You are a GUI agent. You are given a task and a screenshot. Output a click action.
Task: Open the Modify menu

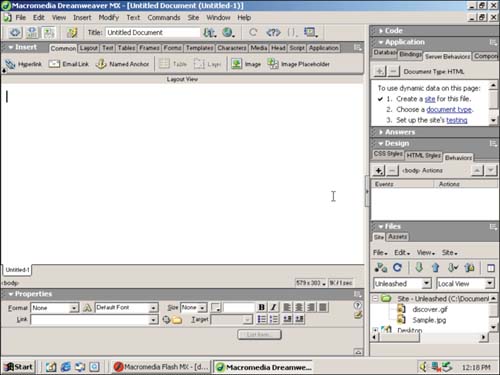[x=109, y=17]
